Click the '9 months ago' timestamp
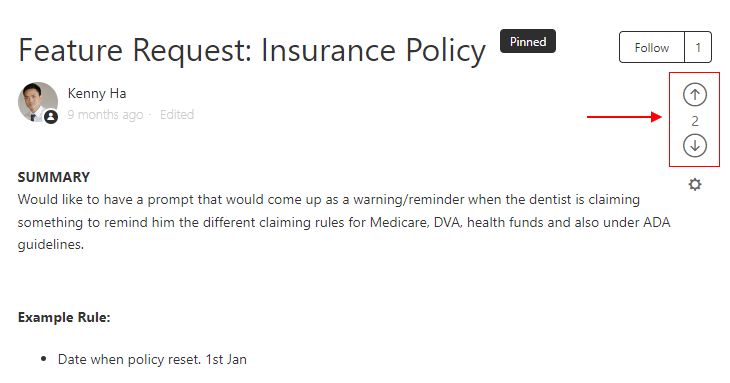 pyautogui.click(x=105, y=114)
